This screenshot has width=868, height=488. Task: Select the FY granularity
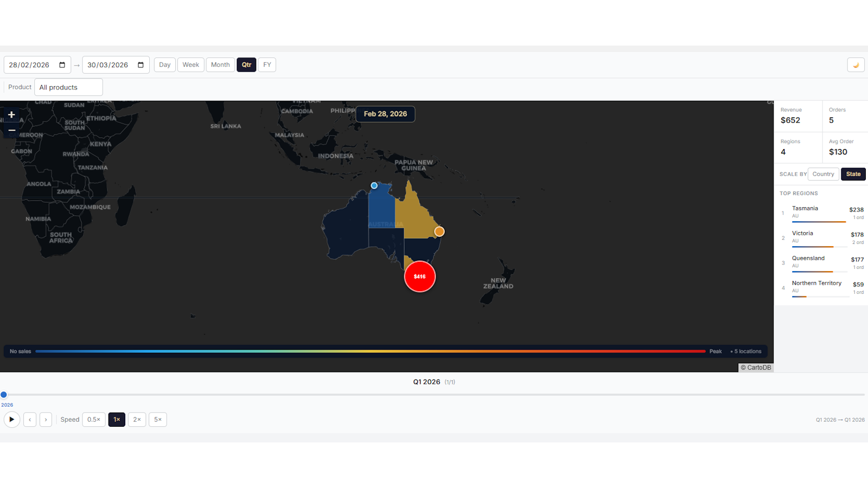click(267, 65)
